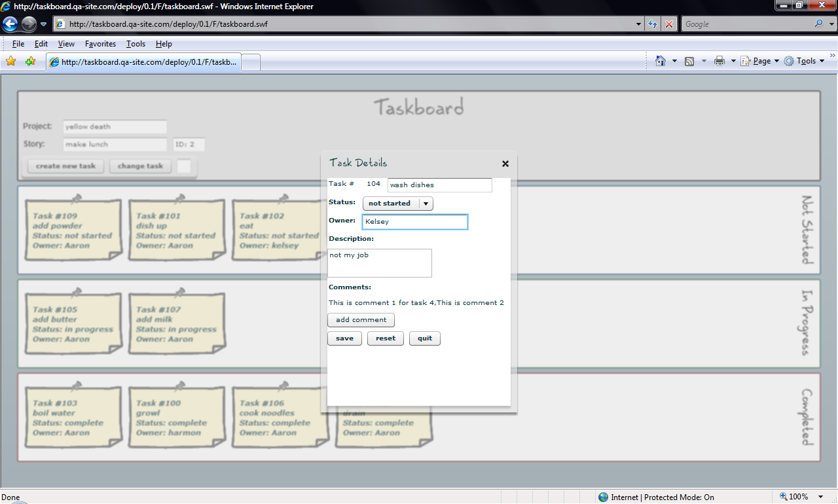Viewport: 838px width, 504px height.
Task: Click the Home page icon
Action: coord(661,61)
